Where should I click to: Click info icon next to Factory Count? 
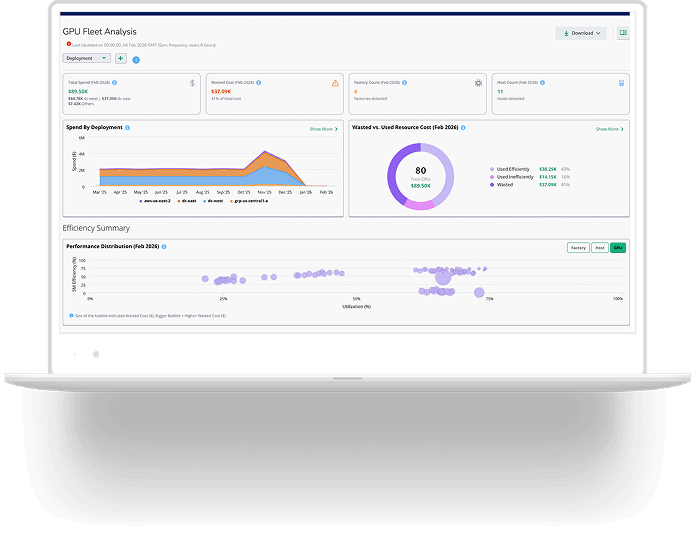click(x=405, y=82)
